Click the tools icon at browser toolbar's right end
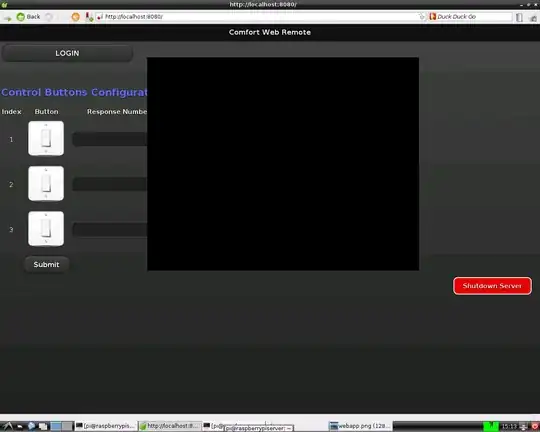This screenshot has width=540, height=432. 533,18
